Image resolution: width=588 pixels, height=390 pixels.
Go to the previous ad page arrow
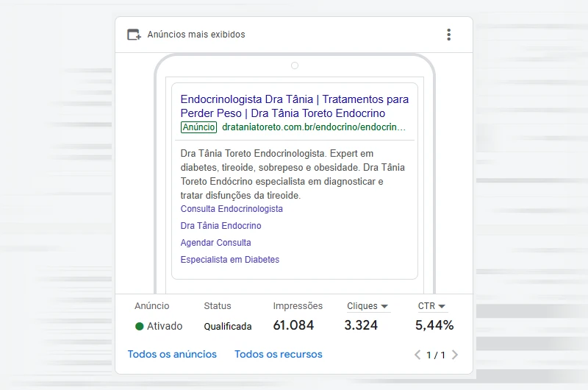click(417, 355)
